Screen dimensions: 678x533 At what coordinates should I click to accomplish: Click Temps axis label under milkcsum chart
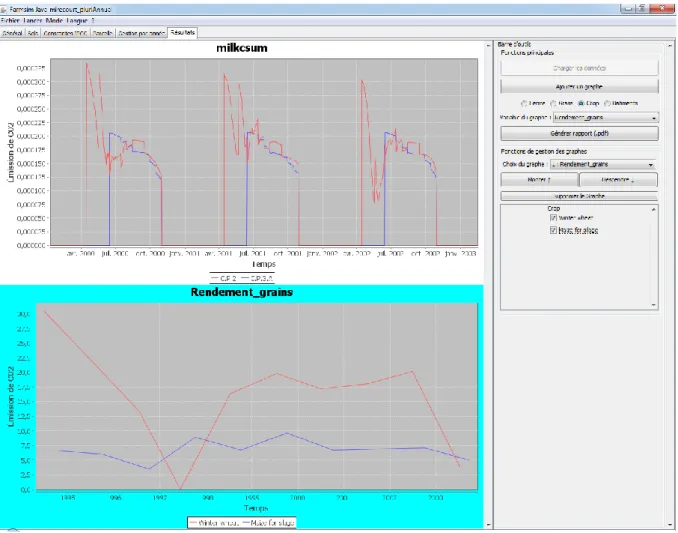263,264
